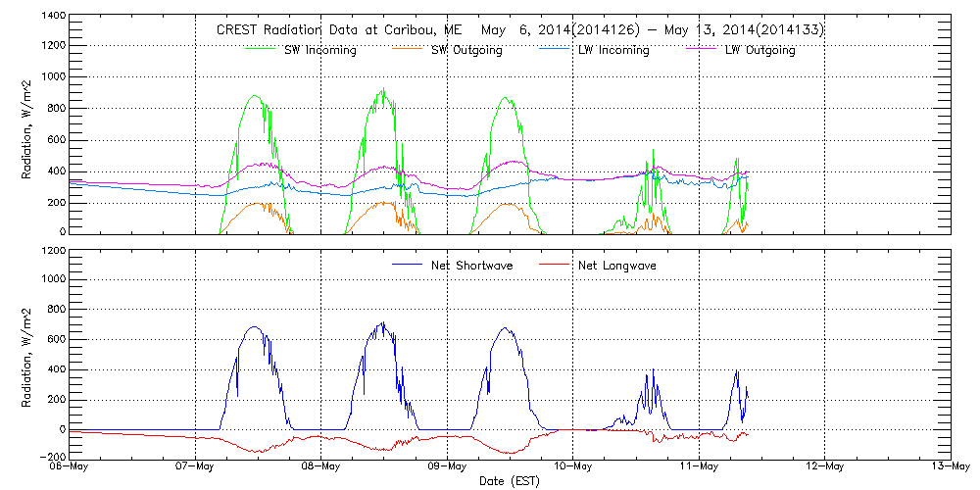
Task: Select the 10-May x-axis date label
Action: pyautogui.click(x=572, y=466)
